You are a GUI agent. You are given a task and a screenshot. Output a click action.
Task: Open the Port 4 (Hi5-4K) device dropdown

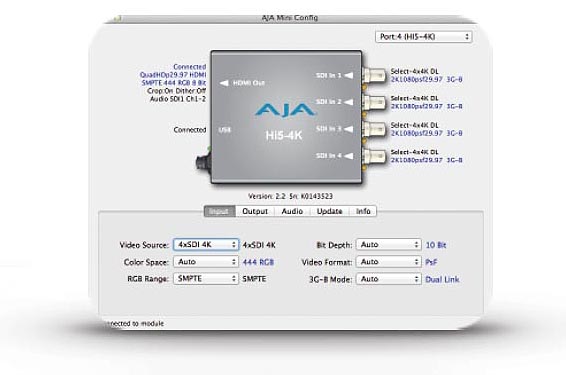coord(423,37)
